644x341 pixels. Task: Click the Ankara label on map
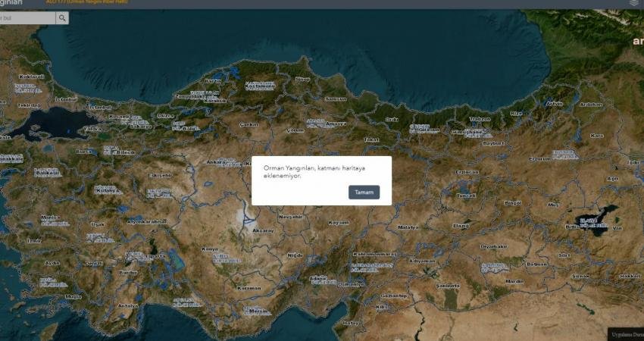(216, 162)
